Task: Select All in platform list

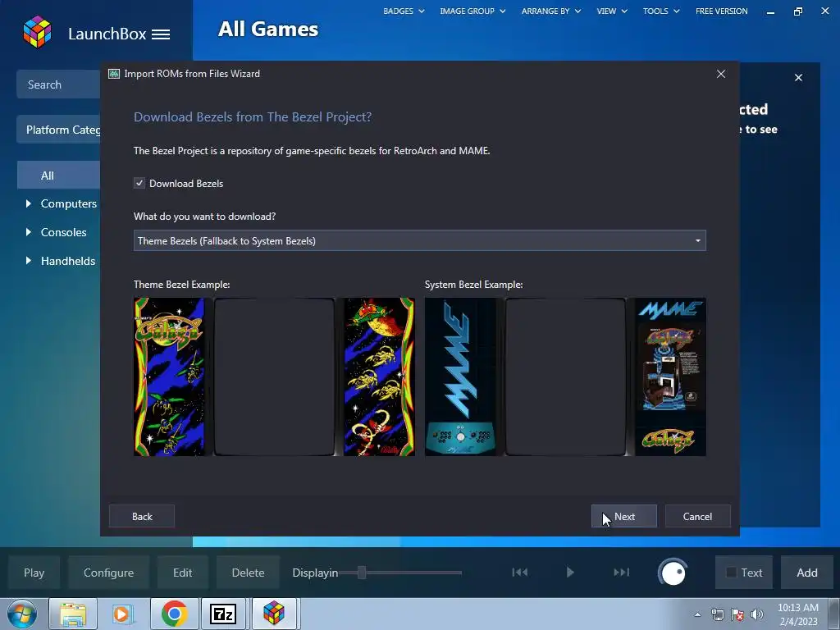Action: (x=58, y=176)
